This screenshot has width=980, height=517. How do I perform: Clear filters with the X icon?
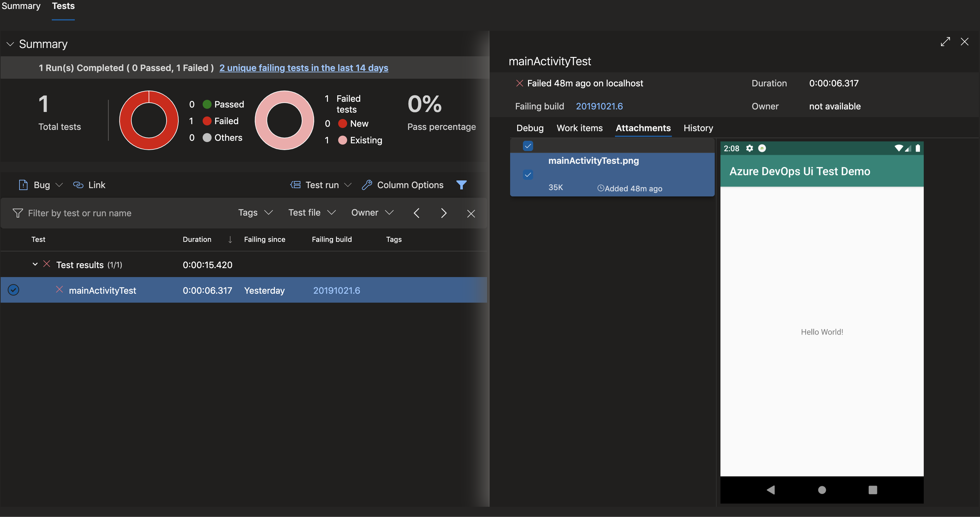(471, 213)
